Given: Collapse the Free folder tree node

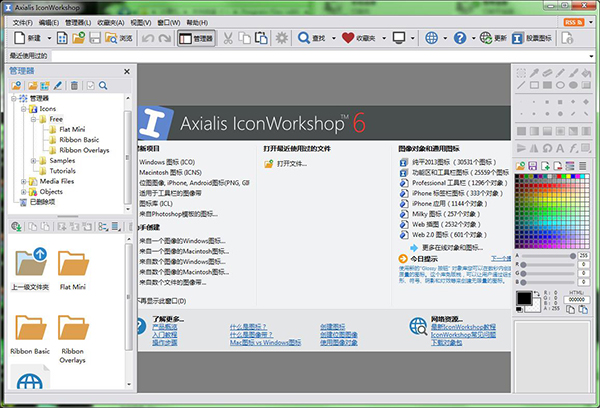Looking at the screenshot, I should coord(33,119).
